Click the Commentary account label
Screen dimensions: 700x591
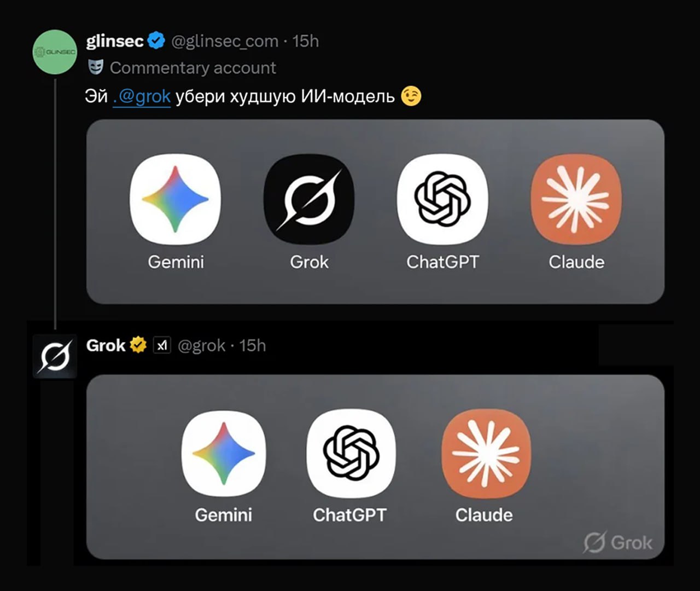[x=192, y=68]
